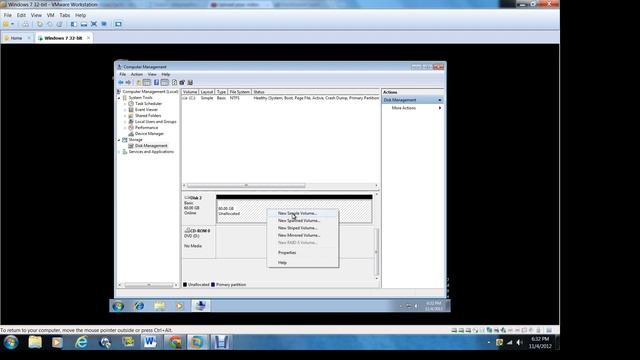Select Disk Management in the console tree
This screenshot has width=640, height=360.
151,146
